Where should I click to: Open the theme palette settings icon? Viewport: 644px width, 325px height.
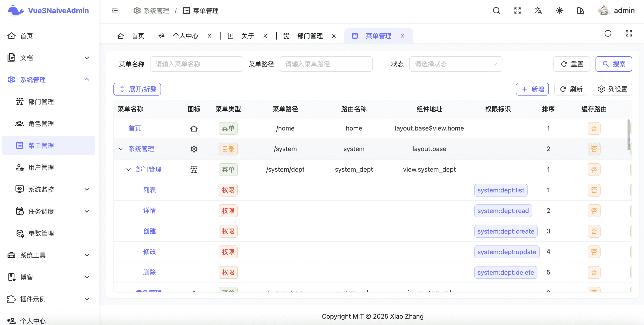click(x=580, y=11)
